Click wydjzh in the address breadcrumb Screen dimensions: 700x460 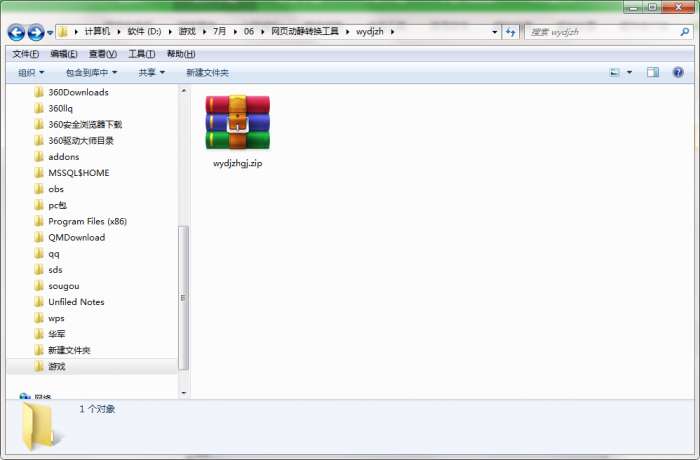point(370,31)
